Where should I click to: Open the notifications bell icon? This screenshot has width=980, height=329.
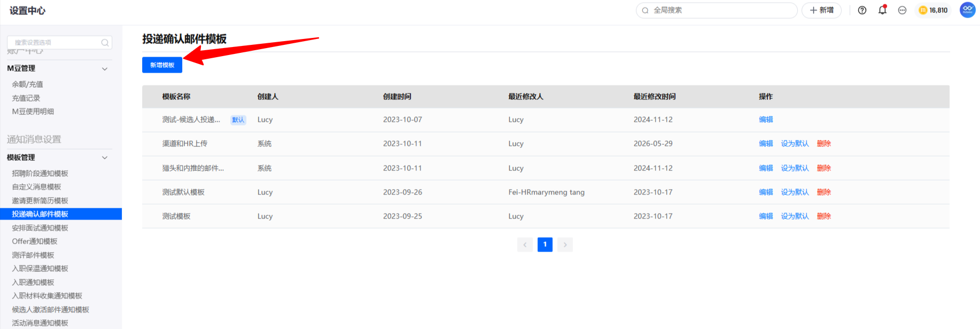pyautogui.click(x=882, y=10)
